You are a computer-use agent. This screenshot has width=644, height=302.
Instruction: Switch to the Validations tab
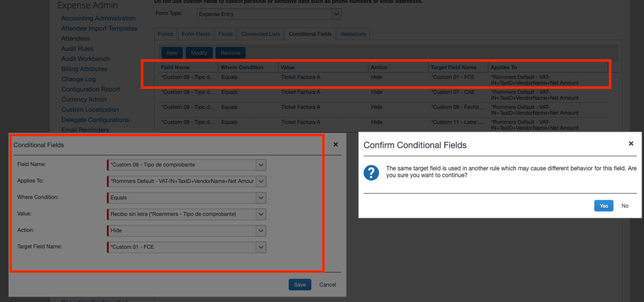(353, 34)
